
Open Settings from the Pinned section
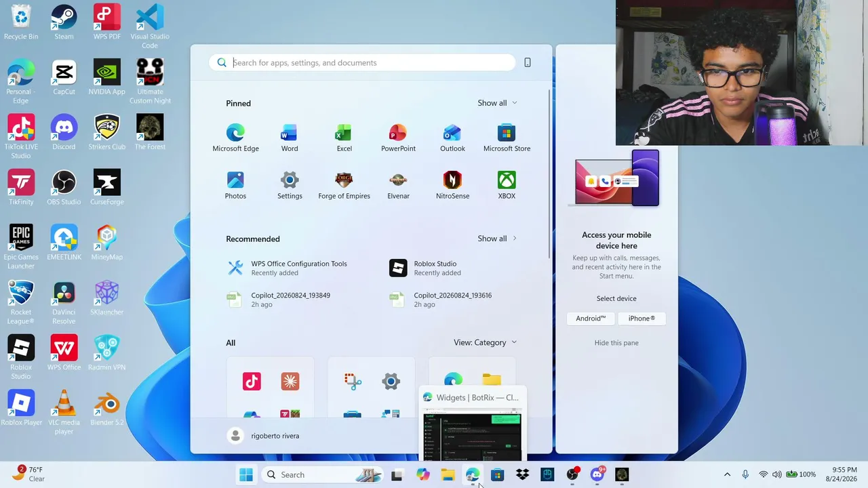(x=290, y=186)
